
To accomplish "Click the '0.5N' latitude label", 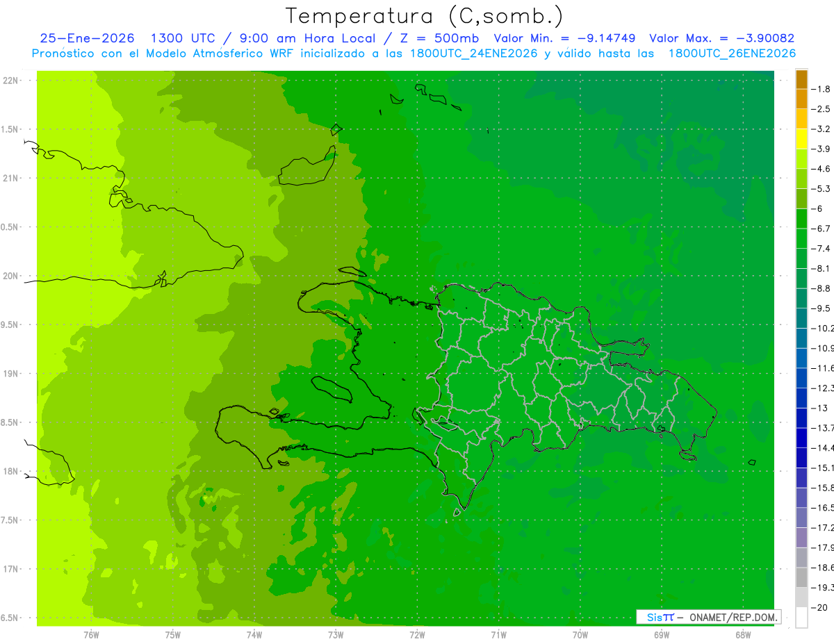I will tap(10, 227).
